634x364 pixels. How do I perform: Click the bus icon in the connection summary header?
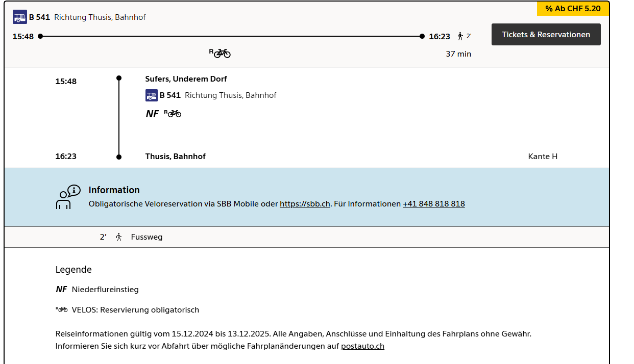click(x=20, y=17)
